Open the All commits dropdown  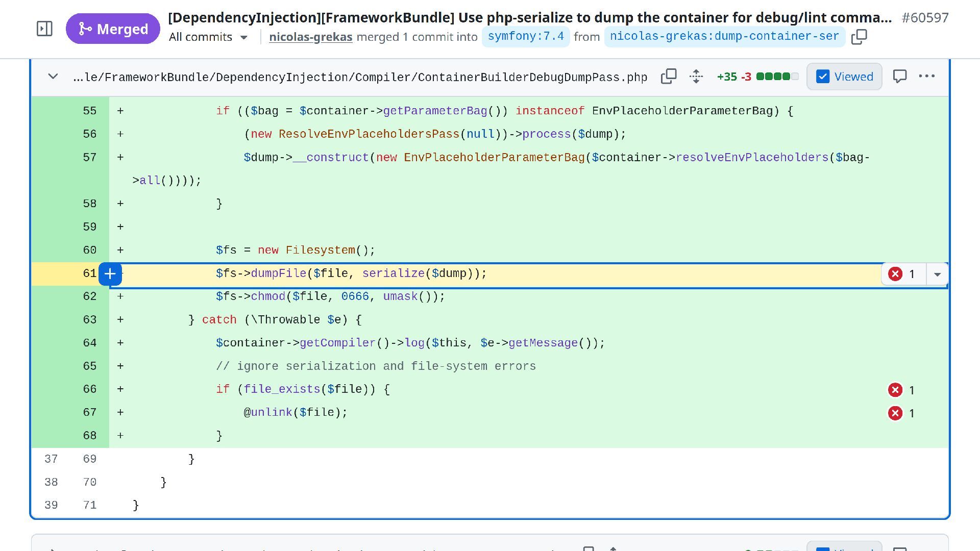208,37
